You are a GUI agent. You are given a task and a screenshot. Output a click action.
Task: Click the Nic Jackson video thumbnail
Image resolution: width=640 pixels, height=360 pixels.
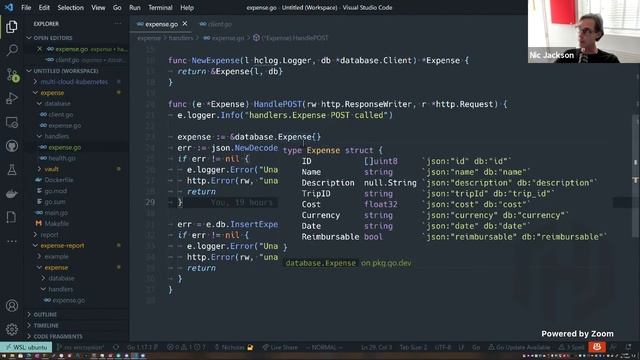(x=584, y=31)
